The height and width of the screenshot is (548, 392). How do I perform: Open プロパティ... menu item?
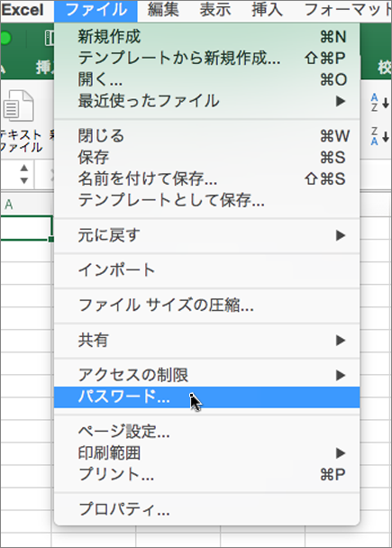tap(207, 509)
